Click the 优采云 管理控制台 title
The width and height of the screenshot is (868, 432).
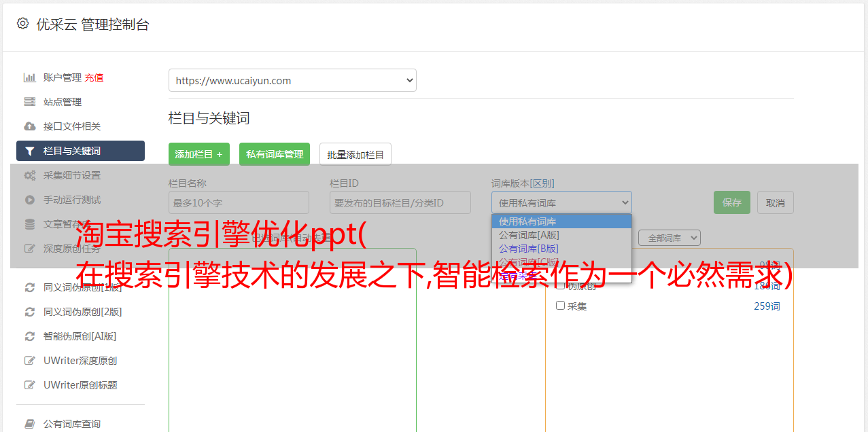(x=92, y=24)
